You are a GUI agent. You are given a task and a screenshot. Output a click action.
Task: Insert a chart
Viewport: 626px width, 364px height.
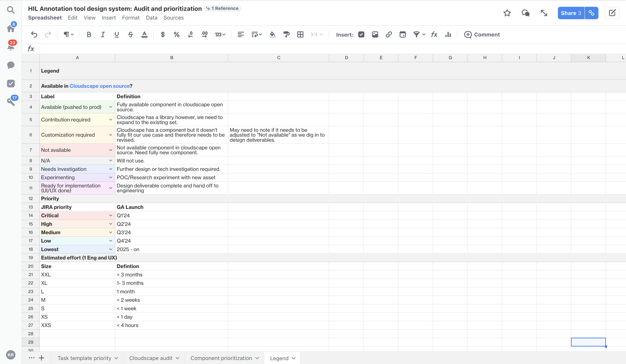click(448, 35)
